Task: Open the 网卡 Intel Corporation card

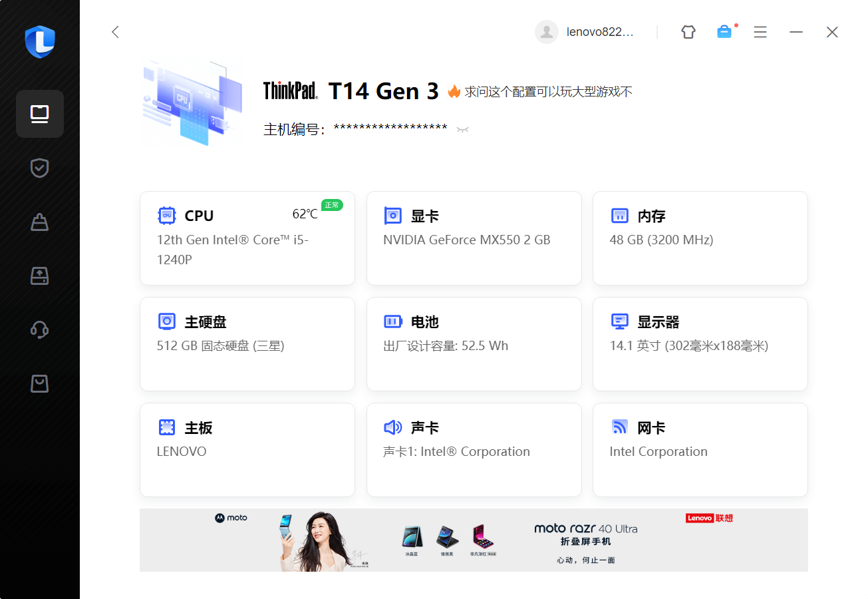Action: tap(700, 450)
